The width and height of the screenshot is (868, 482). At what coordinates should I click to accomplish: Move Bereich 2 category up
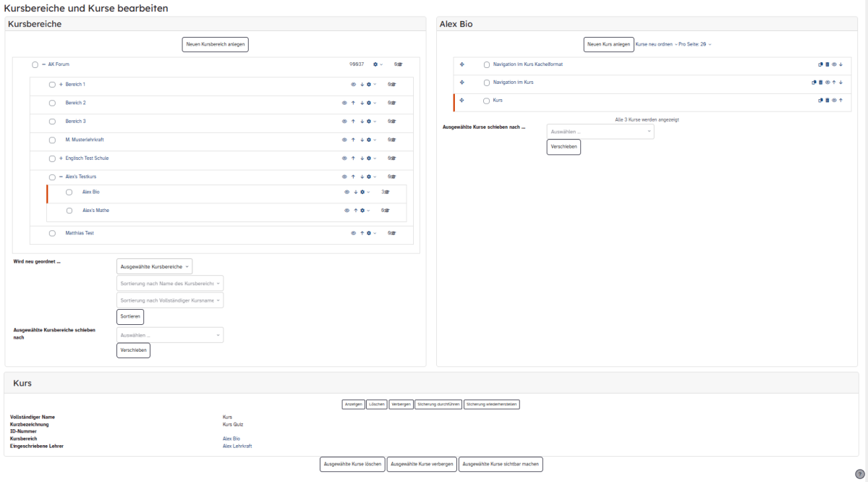(x=353, y=103)
